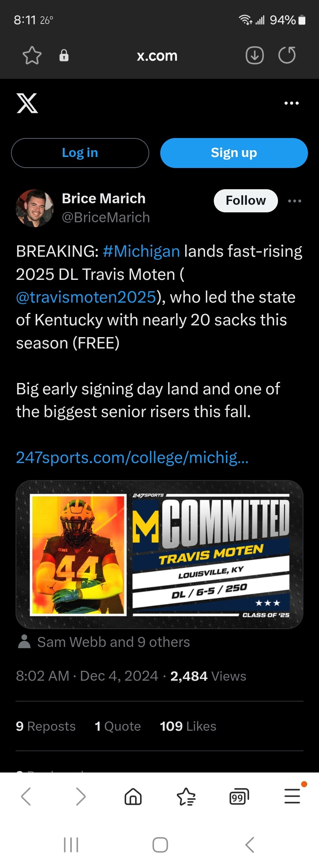Viewport: 319px width, 868px height.
Task: Open browser tabs switcher showing 99
Action: click(x=239, y=796)
